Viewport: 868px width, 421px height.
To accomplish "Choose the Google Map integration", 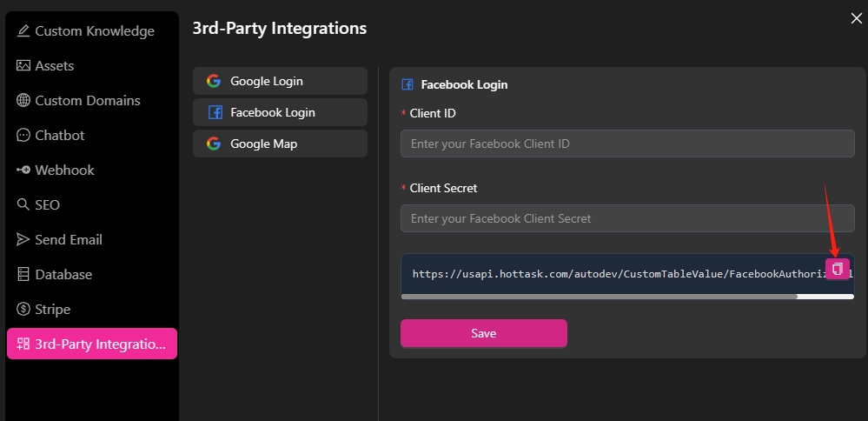I will [x=280, y=144].
